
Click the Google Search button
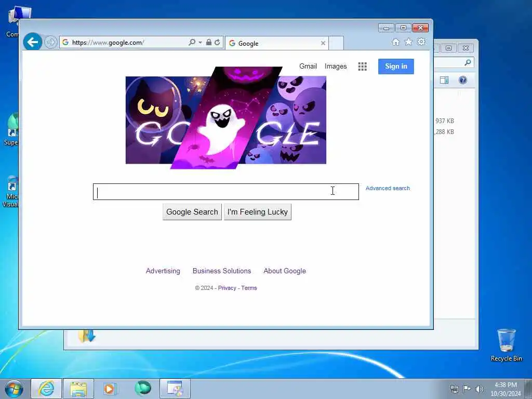[192, 212]
